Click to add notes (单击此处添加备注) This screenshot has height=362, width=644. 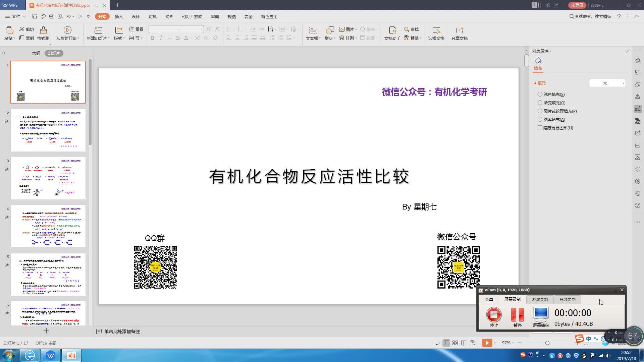pos(122,331)
